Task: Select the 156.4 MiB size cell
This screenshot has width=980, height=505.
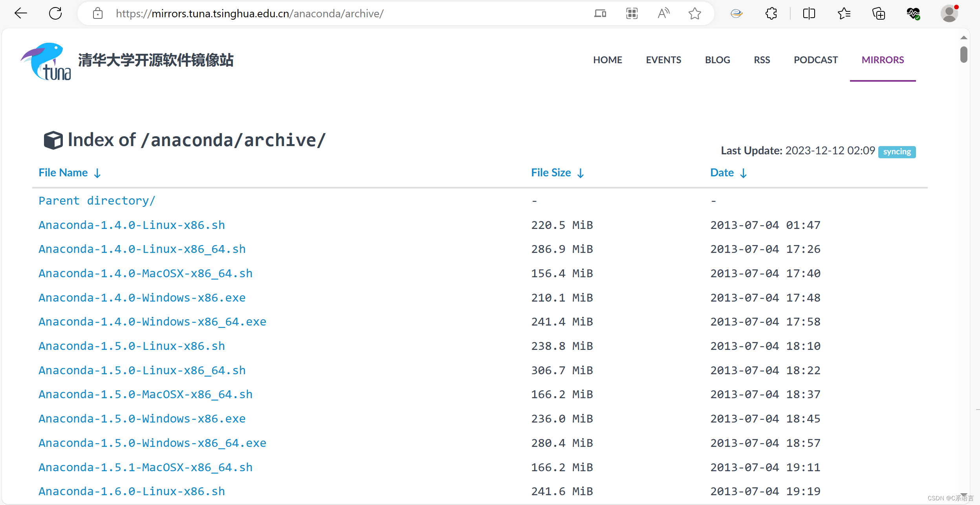Action: 562,273
